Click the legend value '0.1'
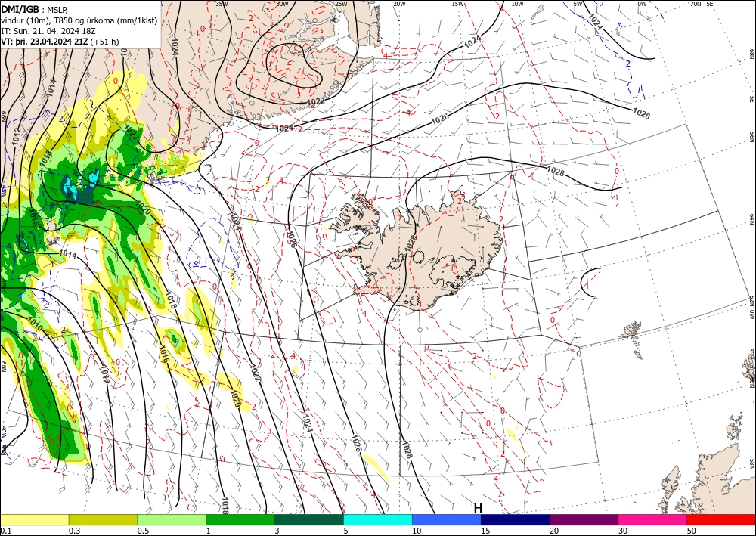The width and height of the screenshot is (756, 536). [x=6, y=531]
